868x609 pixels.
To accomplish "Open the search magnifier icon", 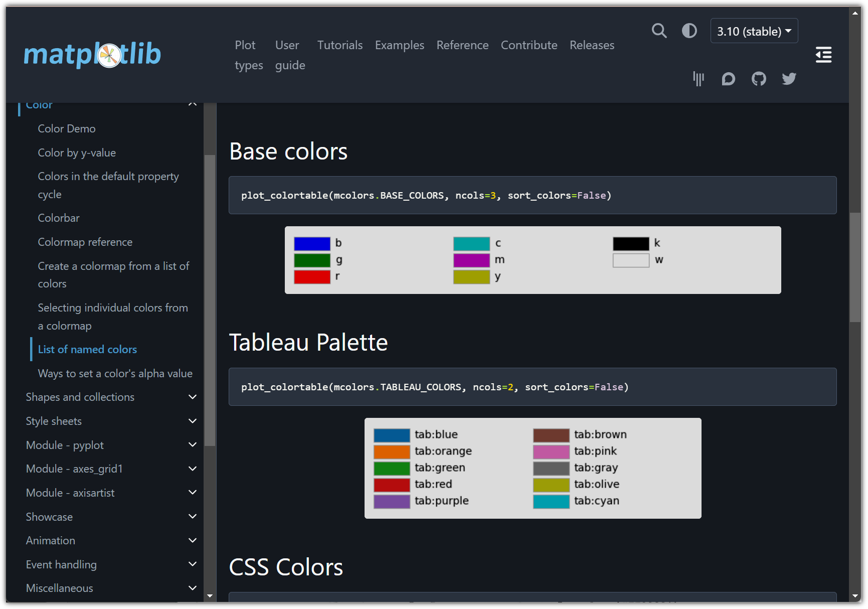I will click(659, 31).
